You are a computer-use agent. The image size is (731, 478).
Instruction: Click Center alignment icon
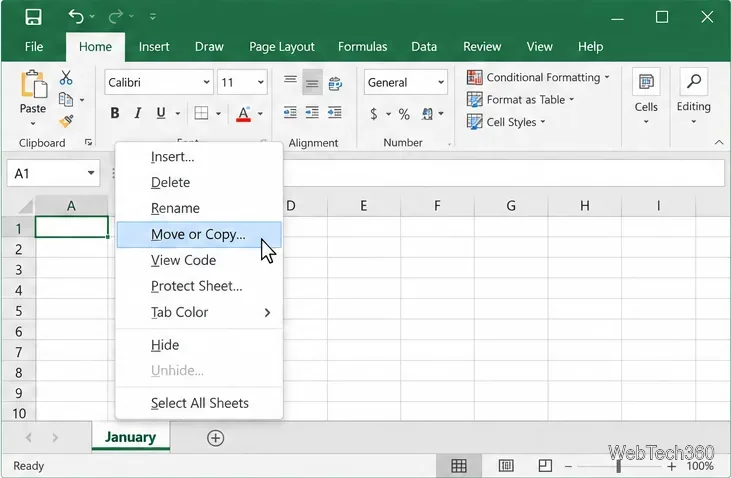click(x=312, y=112)
